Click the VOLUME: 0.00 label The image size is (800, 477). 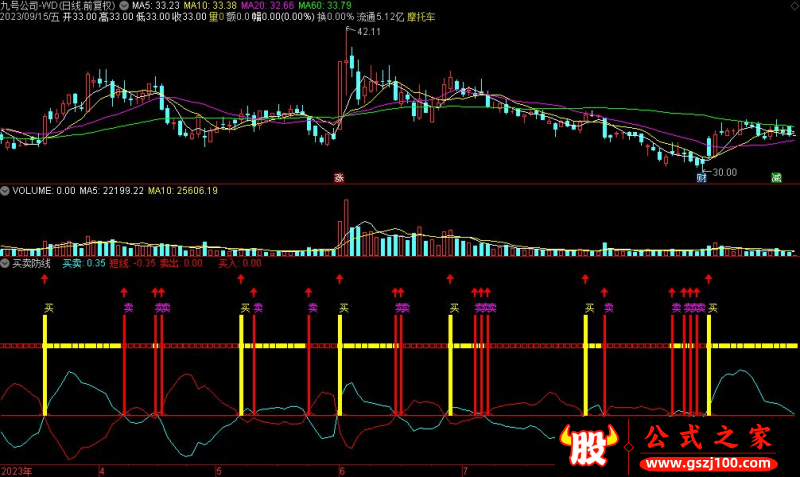point(44,191)
